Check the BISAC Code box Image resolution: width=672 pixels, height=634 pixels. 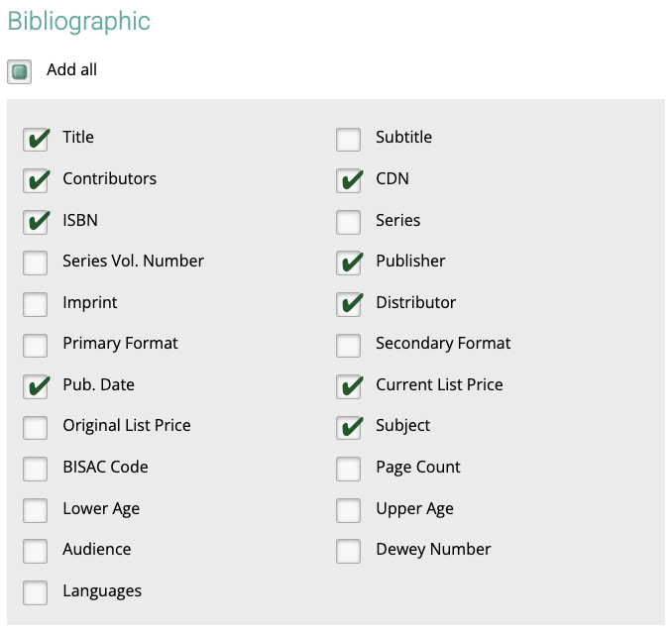[35, 470]
